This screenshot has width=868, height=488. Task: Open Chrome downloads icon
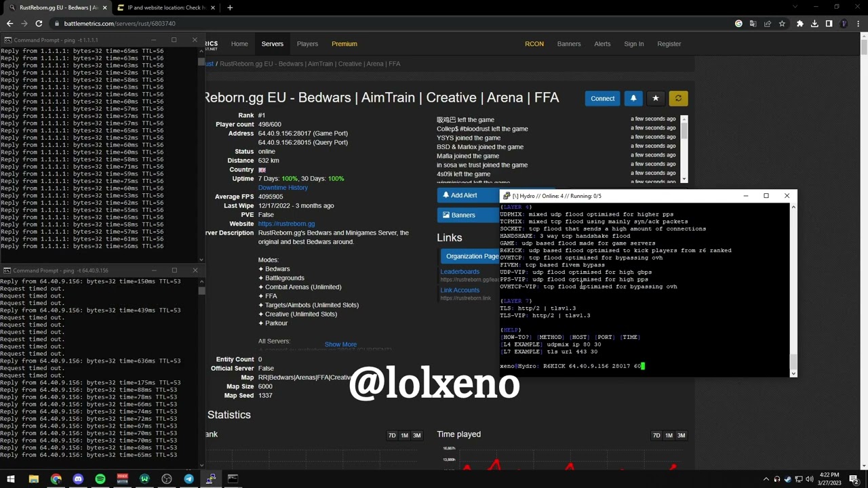pos(814,24)
